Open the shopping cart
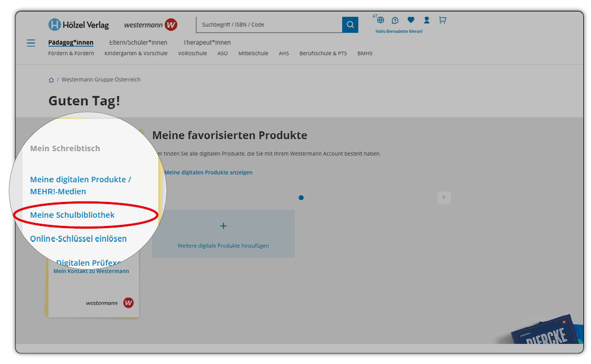Viewport: 591px width, 364px height. click(443, 20)
